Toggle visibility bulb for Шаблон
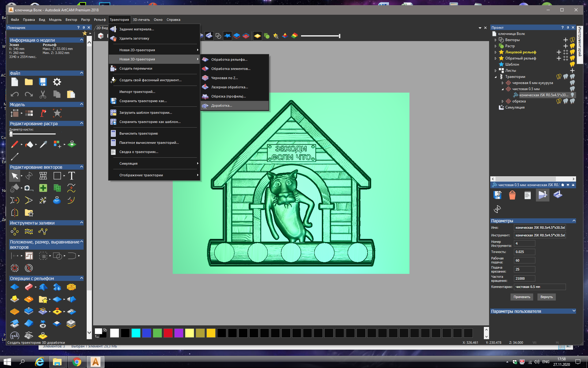Image resolution: width=588 pixels, height=368 pixels. (572, 64)
